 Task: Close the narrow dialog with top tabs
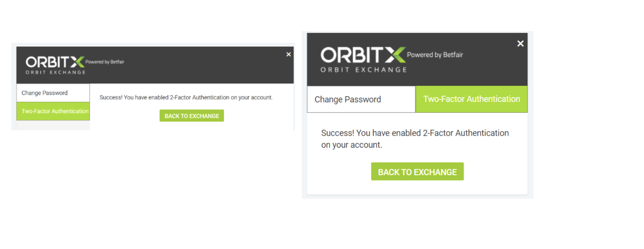(x=520, y=44)
